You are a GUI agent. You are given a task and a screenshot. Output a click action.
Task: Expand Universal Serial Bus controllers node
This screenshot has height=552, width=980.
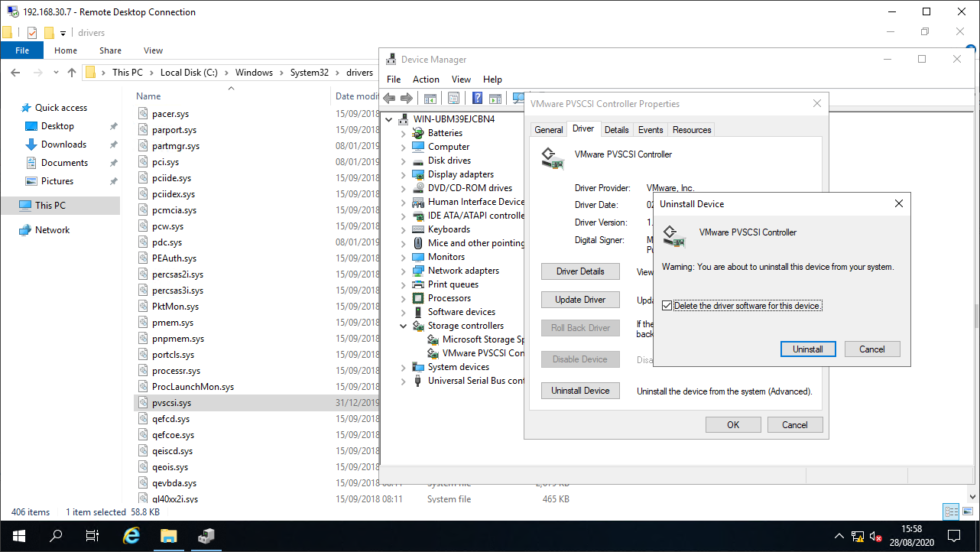[403, 381]
